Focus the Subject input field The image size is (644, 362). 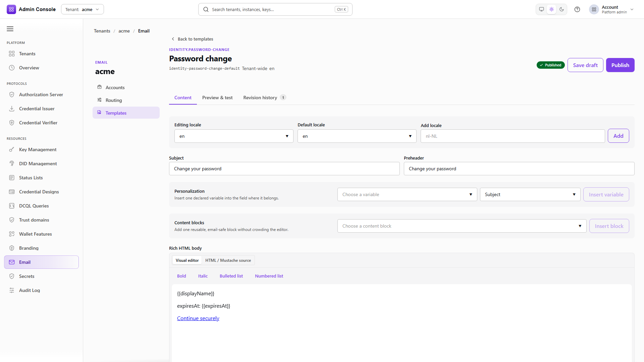[284, 169]
